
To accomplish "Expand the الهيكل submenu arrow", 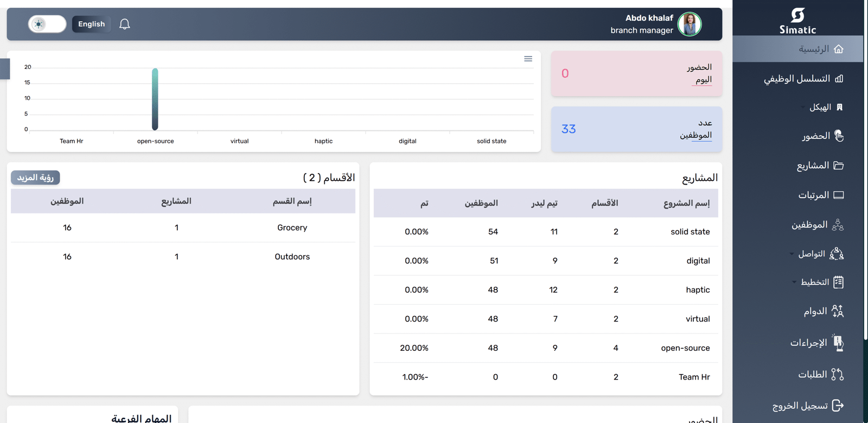I will coord(803,108).
